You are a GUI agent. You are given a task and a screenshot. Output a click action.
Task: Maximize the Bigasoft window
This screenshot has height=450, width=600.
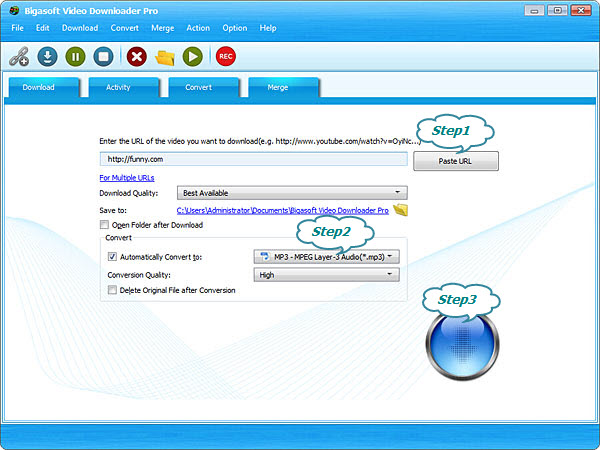(x=558, y=10)
